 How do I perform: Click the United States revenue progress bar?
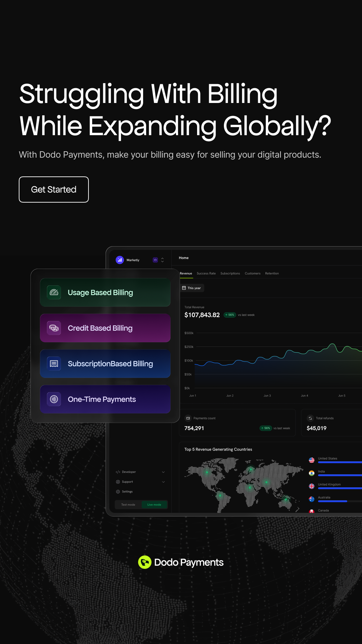[340, 462]
